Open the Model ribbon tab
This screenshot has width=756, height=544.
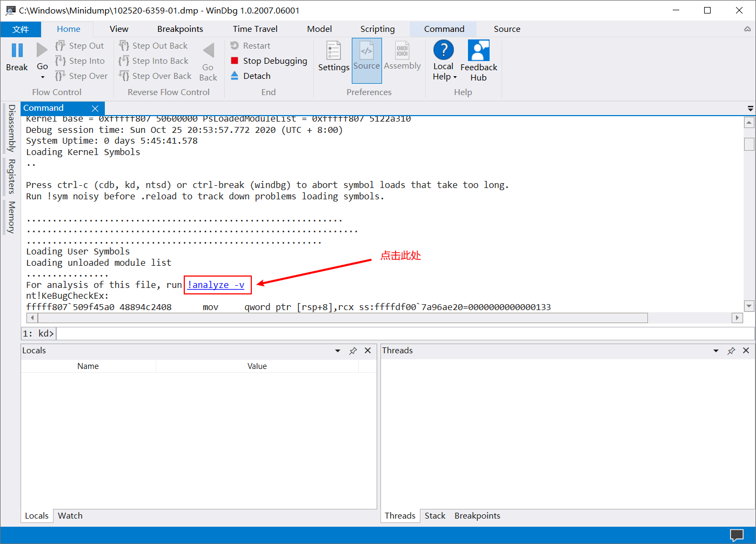[319, 29]
